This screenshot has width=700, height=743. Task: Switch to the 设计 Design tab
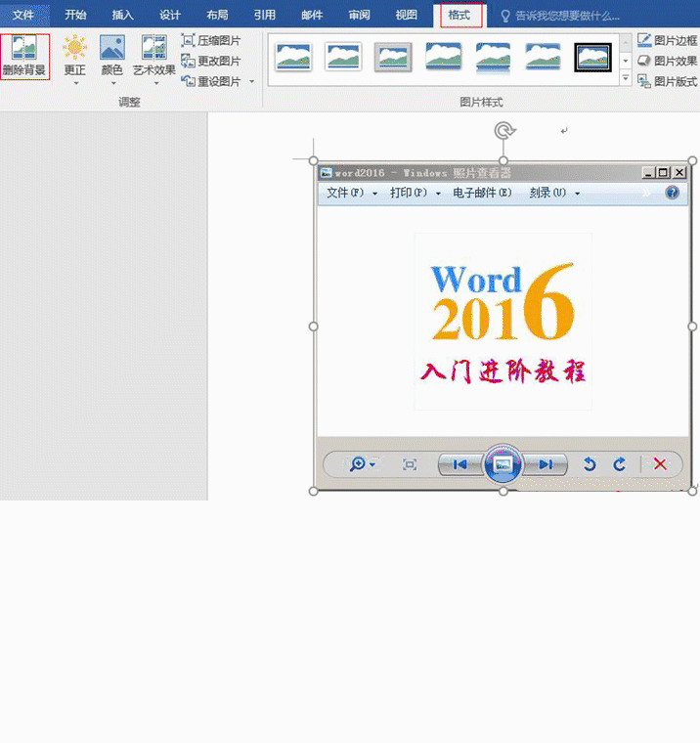point(170,16)
